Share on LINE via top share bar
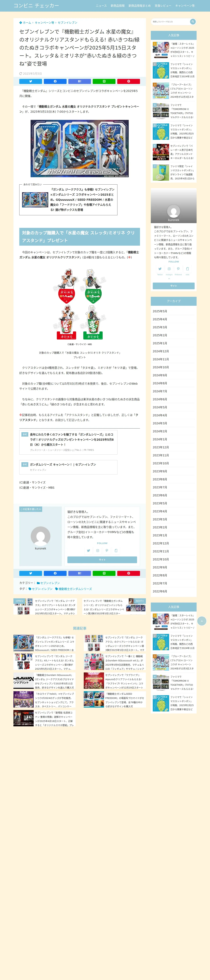 pos(104,81)
